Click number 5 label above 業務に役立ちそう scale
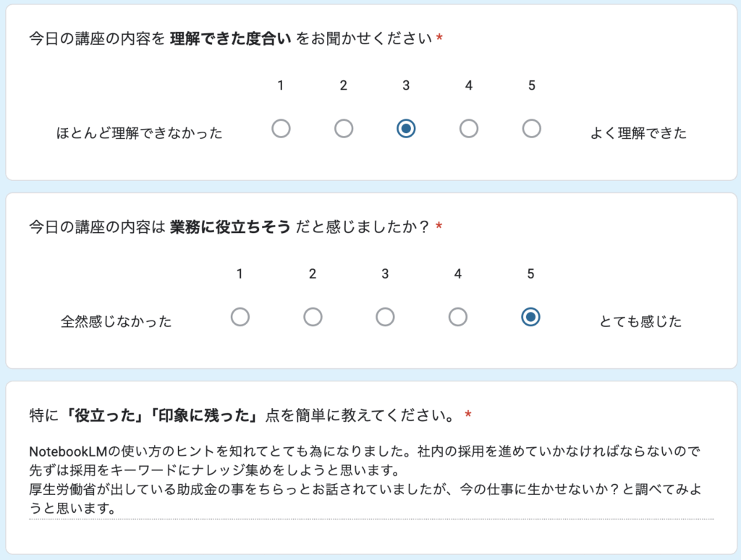The width and height of the screenshot is (741, 560). (530, 274)
